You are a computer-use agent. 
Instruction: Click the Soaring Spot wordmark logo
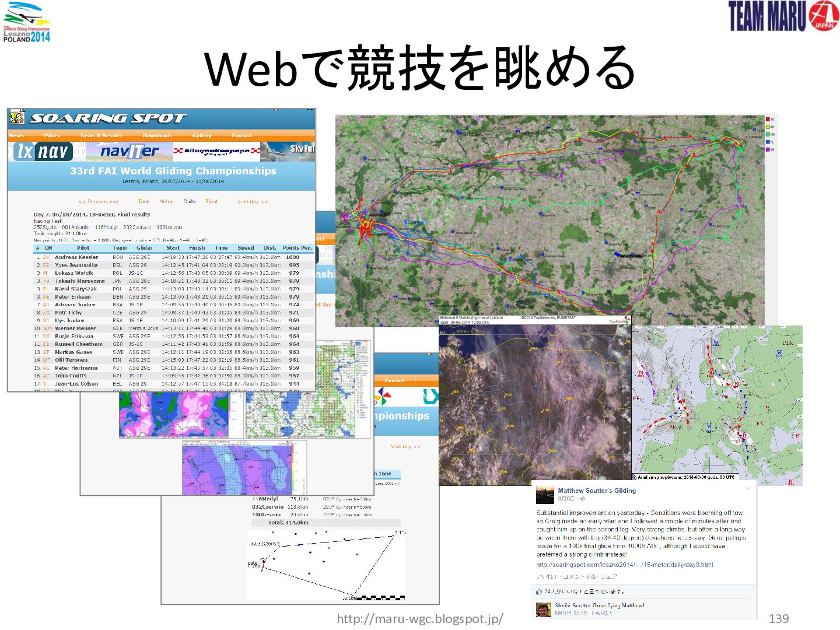(x=108, y=118)
